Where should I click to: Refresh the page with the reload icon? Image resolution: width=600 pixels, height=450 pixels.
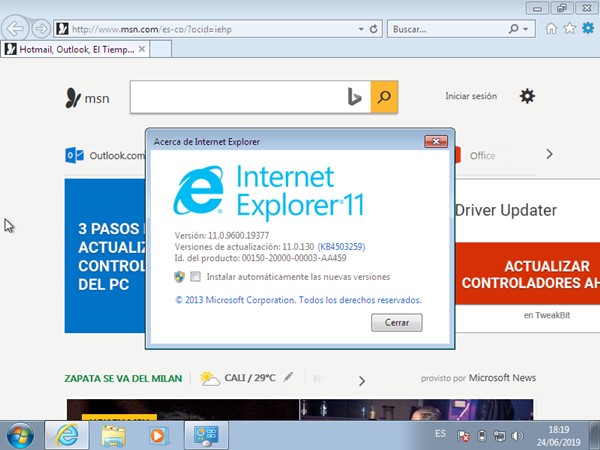(x=374, y=29)
